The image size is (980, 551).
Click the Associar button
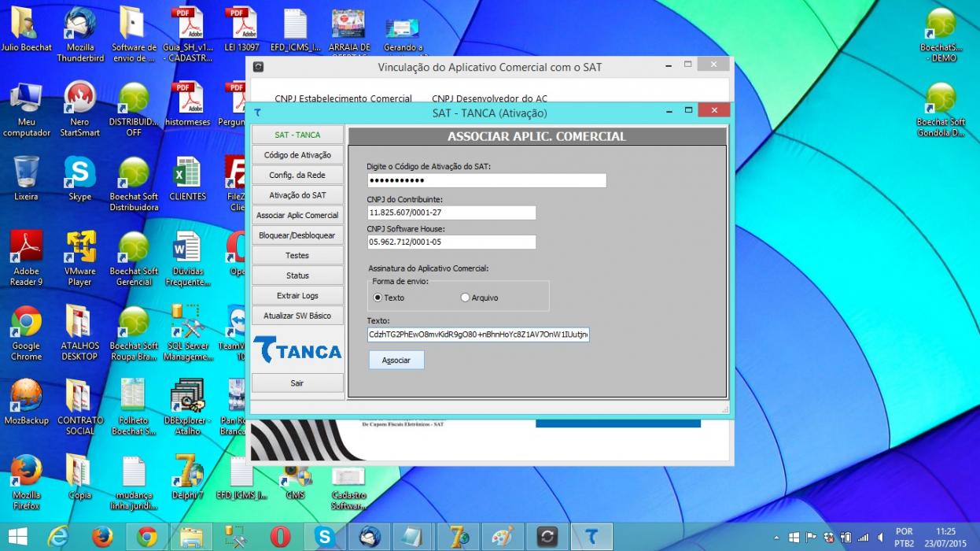[396, 360]
